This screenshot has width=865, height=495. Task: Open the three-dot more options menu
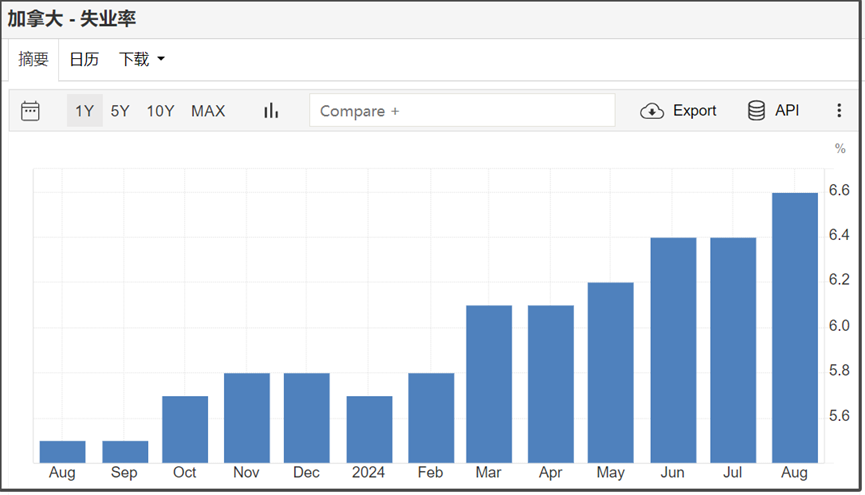pyautogui.click(x=839, y=111)
